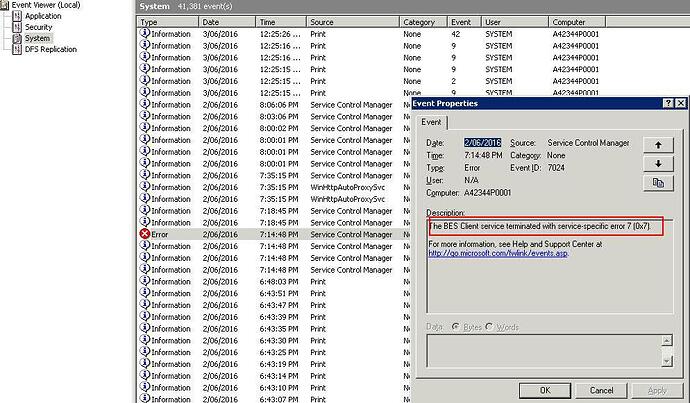Click the Security log icon in the tree

[x=17, y=27]
